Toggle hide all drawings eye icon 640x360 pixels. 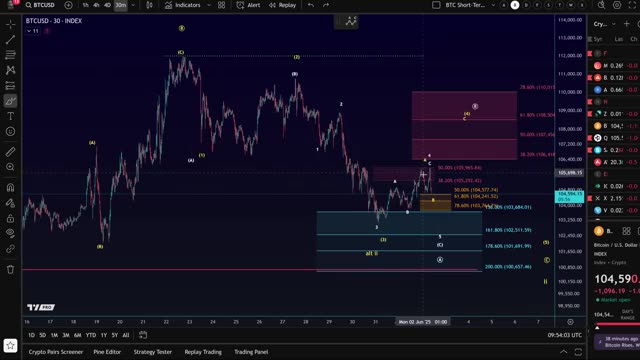click(x=11, y=233)
